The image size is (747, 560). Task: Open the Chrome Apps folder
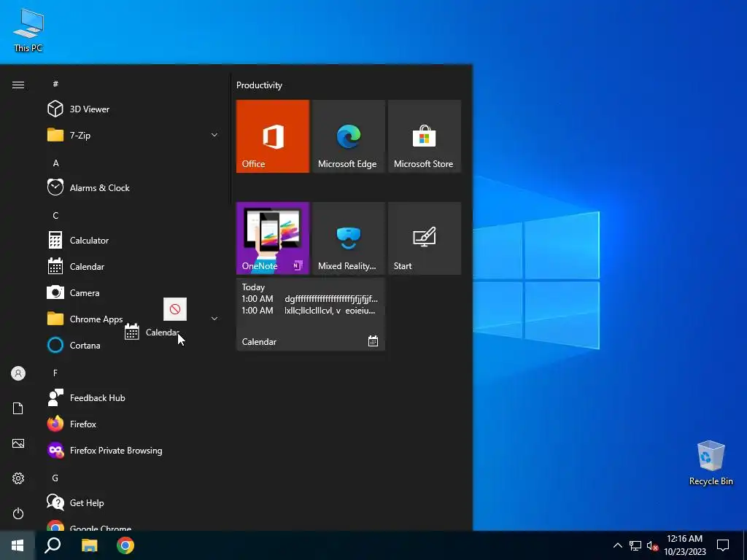(131, 319)
